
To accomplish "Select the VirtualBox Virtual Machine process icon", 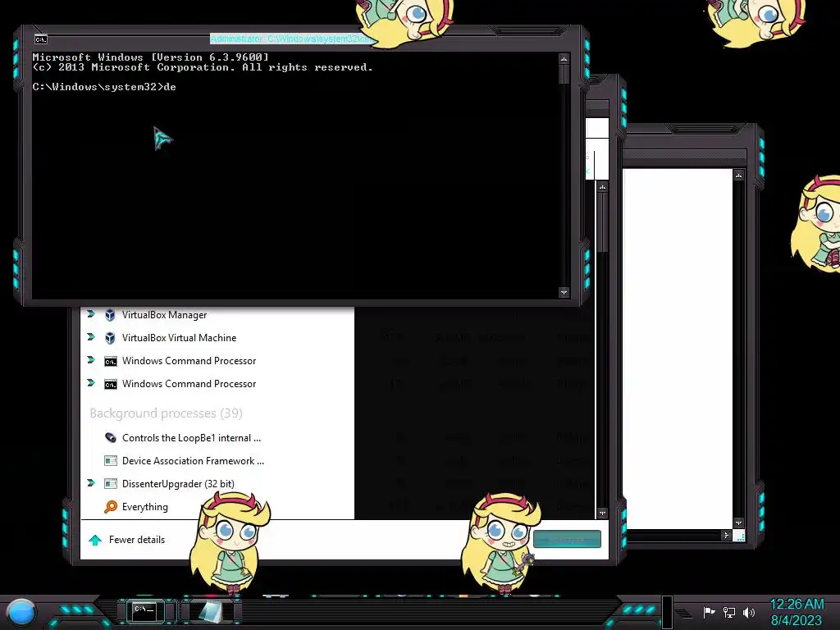I will point(111,338).
